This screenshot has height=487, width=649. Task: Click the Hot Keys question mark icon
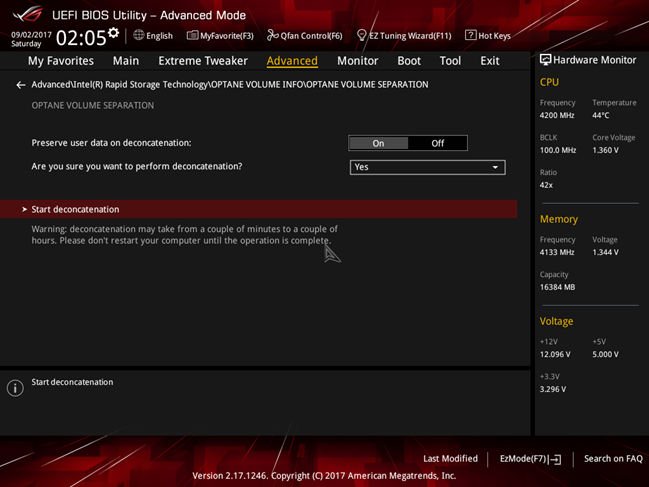coord(470,35)
